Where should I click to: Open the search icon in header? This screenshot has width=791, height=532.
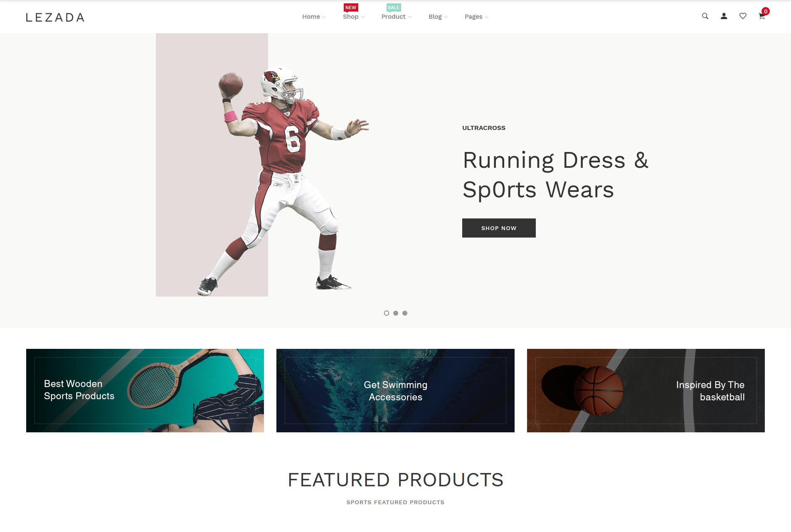[x=705, y=16]
